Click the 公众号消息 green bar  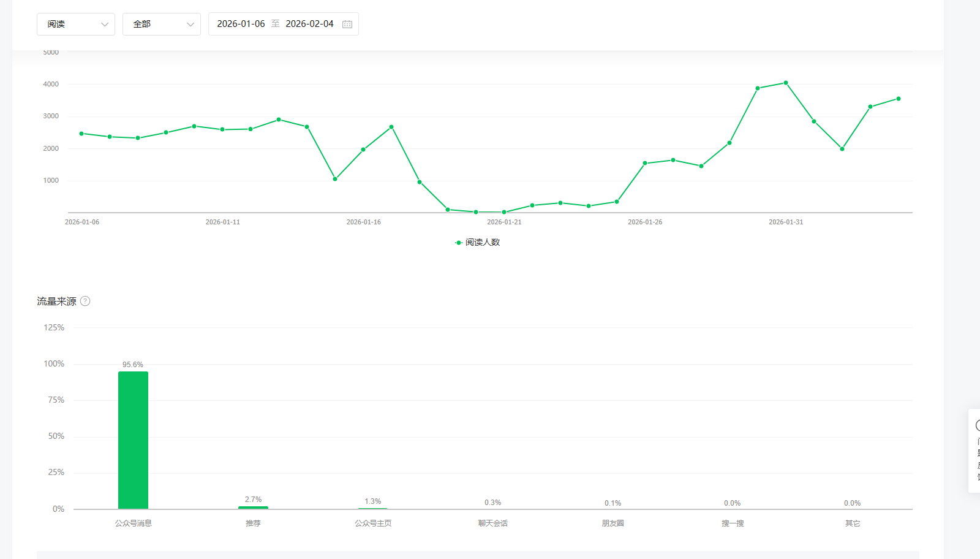click(133, 440)
